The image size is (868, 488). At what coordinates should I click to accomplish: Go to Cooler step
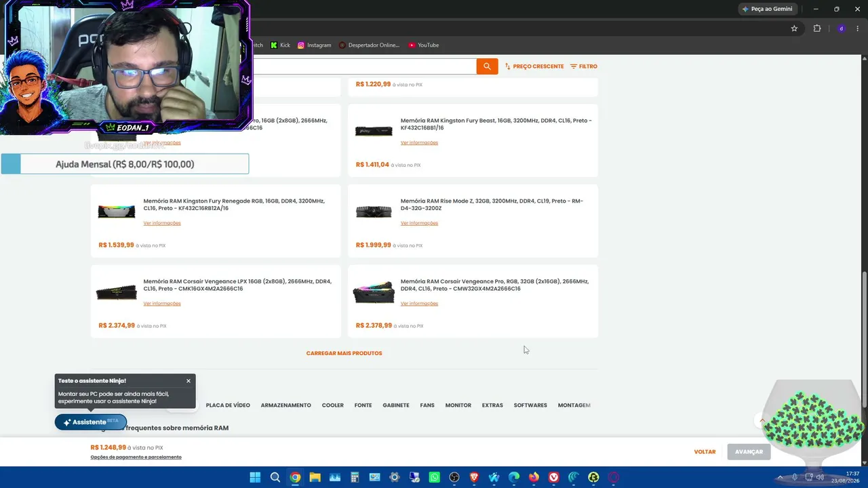pyautogui.click(x=332, y=405)
